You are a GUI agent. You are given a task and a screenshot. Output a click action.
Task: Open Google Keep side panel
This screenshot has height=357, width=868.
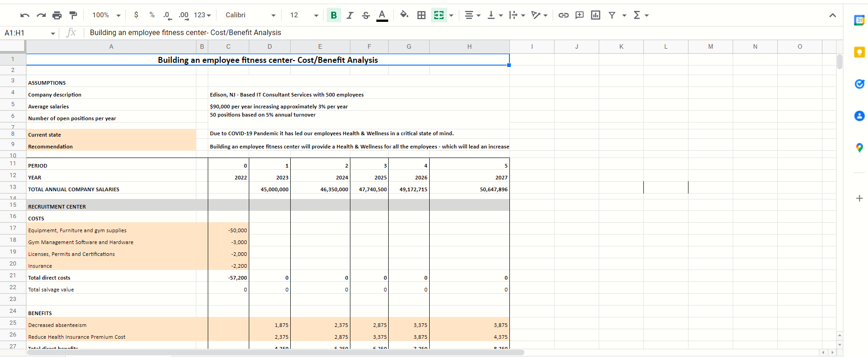[859, 52]
